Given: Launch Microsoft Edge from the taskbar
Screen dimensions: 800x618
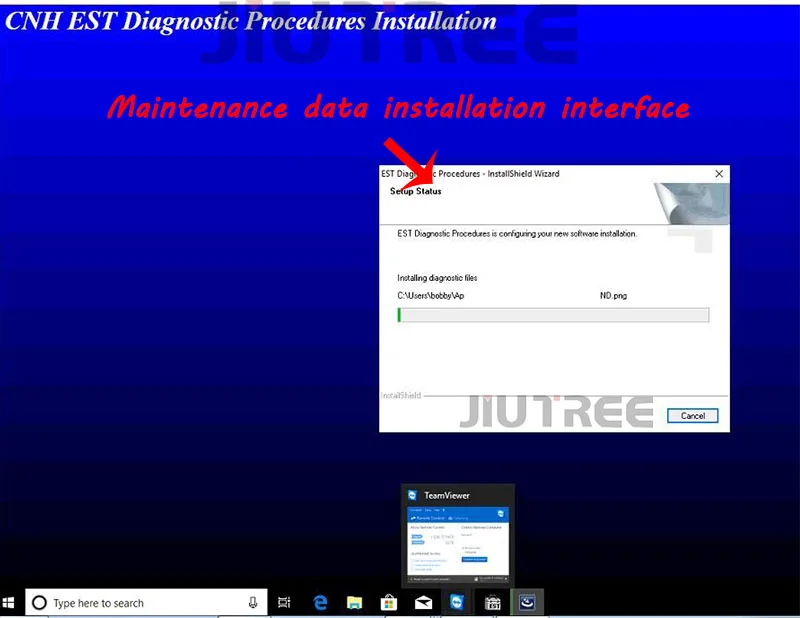Looking at the screenshot, I should point(320,603).
